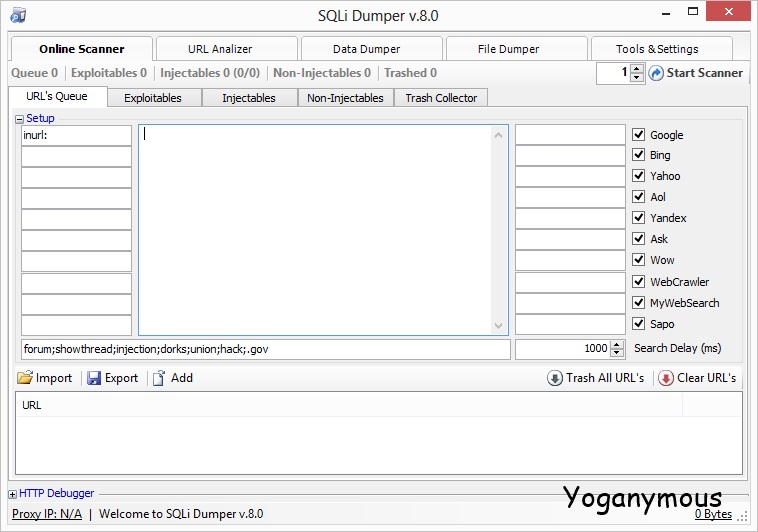Focus the large dork text area
758x532 pixels.
[315, 230]
